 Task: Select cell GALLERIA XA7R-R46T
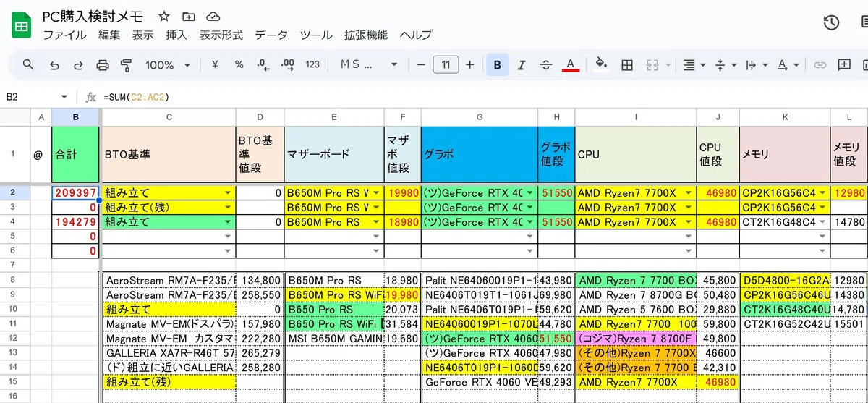pyautogui.click(x=169, y=354)
